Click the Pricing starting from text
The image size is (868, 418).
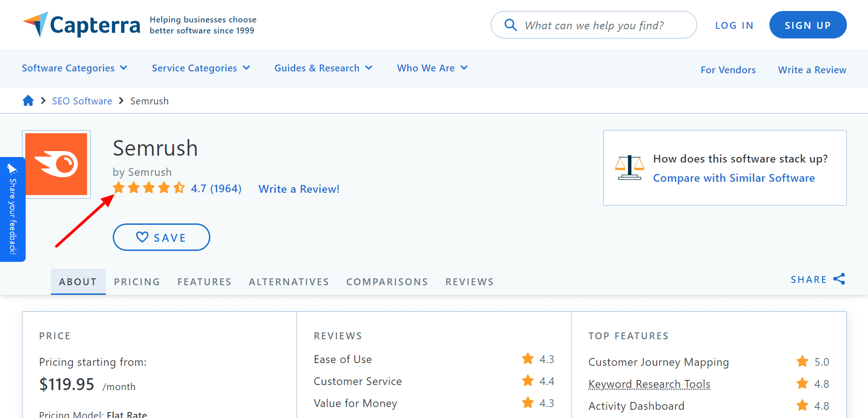pos(93,362)
